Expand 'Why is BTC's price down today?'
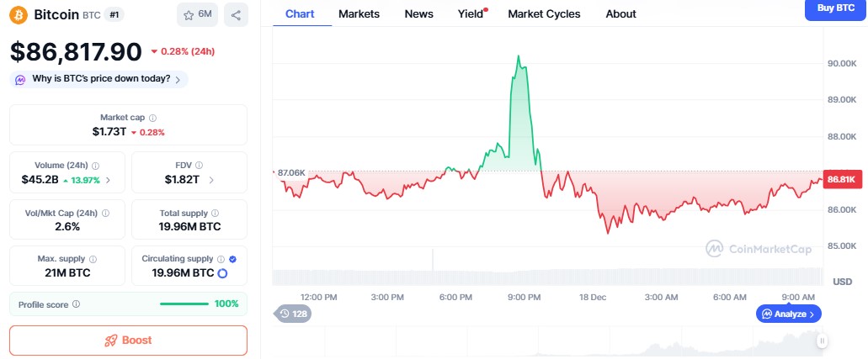This screenshot has width=868, height=359. point(99,79)
